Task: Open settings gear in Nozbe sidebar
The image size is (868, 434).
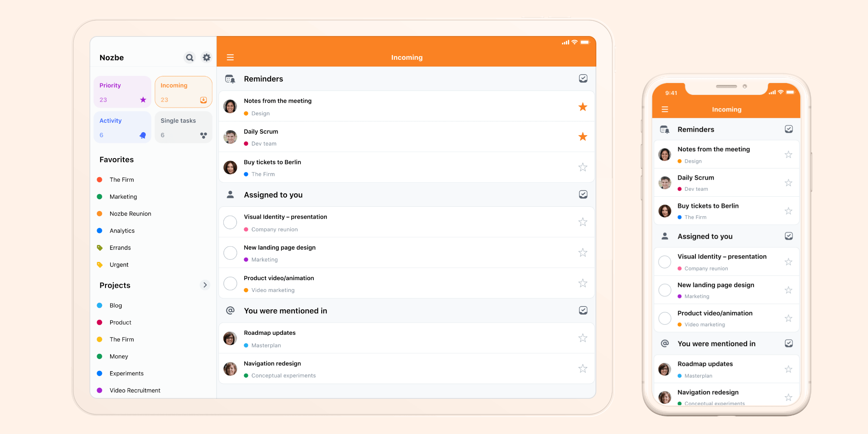Action: tap(206, 57)
